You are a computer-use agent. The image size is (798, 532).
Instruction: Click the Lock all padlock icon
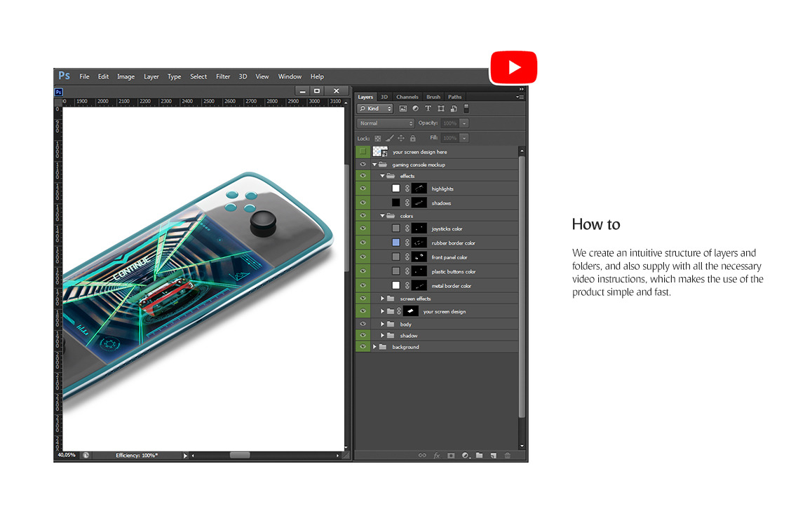pos(412,138)
